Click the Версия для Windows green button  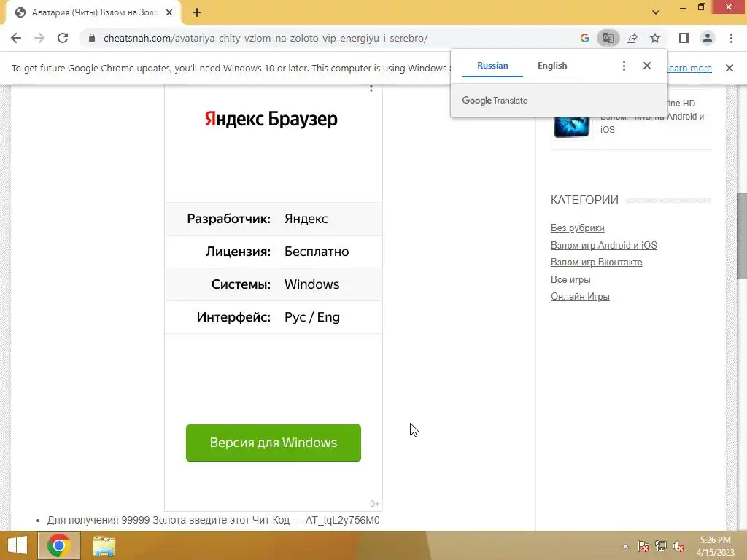(x=274, y=443)
